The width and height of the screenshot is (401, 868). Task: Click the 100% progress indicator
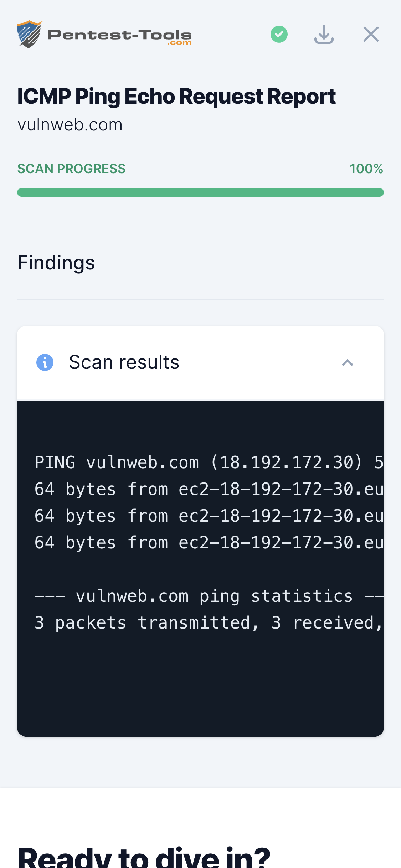367,169
